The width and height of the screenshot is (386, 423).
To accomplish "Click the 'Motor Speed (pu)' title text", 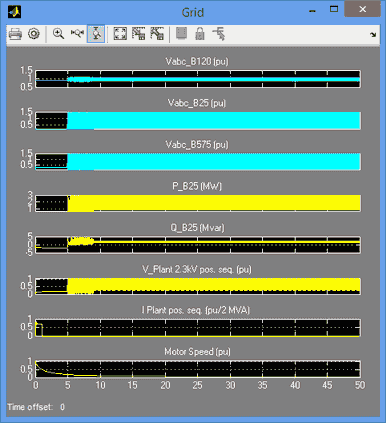I will [197, 352].
